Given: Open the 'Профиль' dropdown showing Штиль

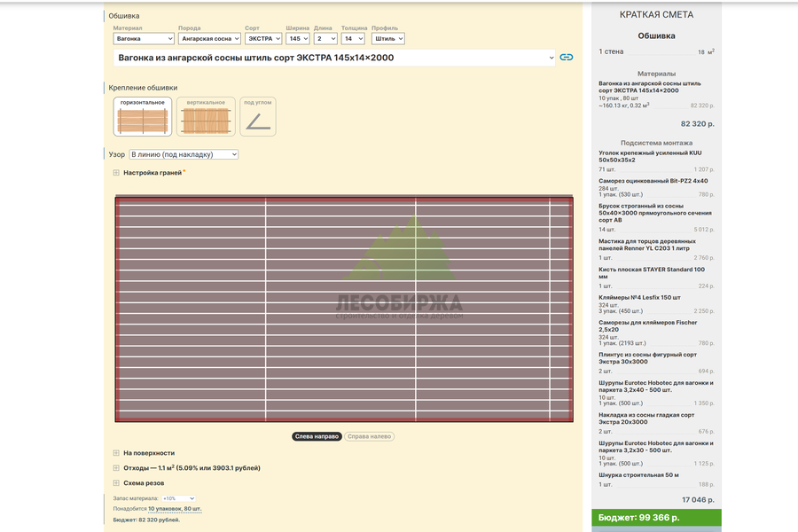Looking at the screenshot, I should [387, 39].
